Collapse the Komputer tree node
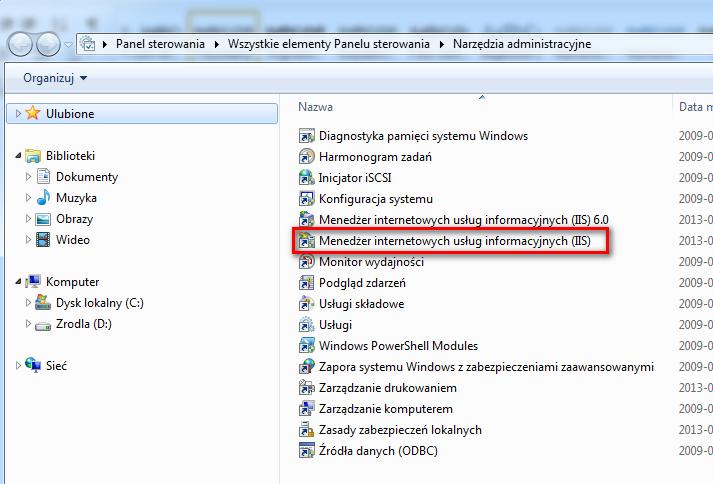713x484 pixels. [x=18, y=282]
